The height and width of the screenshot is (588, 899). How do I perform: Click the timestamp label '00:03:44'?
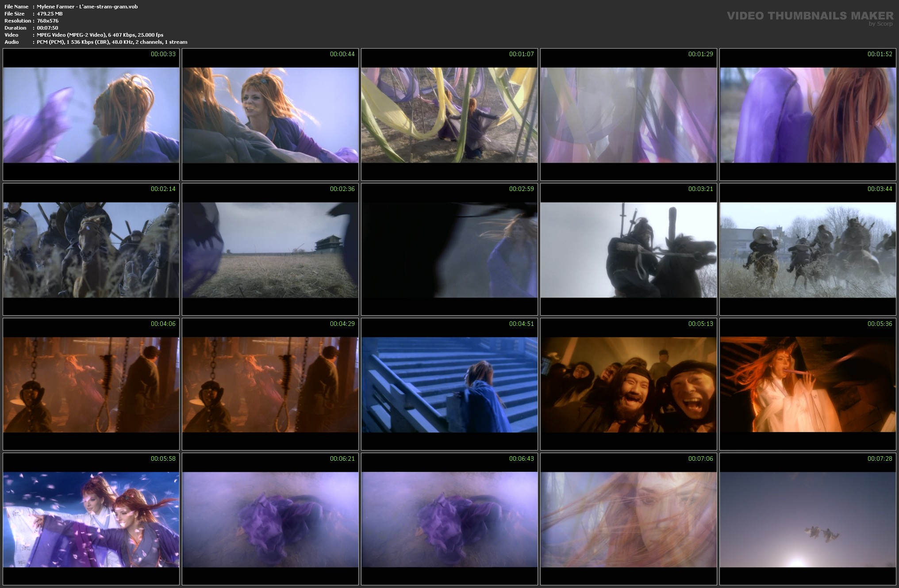pos(880,189)
